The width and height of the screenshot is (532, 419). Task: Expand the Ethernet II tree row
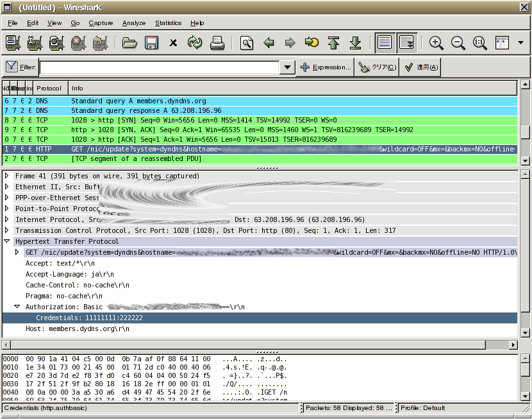click(6, 187)
